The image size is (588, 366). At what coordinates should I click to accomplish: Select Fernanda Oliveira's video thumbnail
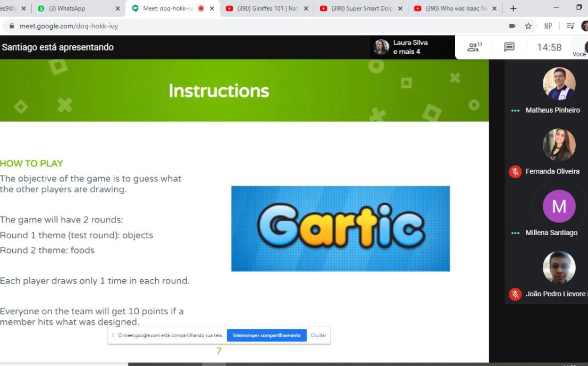click(559, 145)
